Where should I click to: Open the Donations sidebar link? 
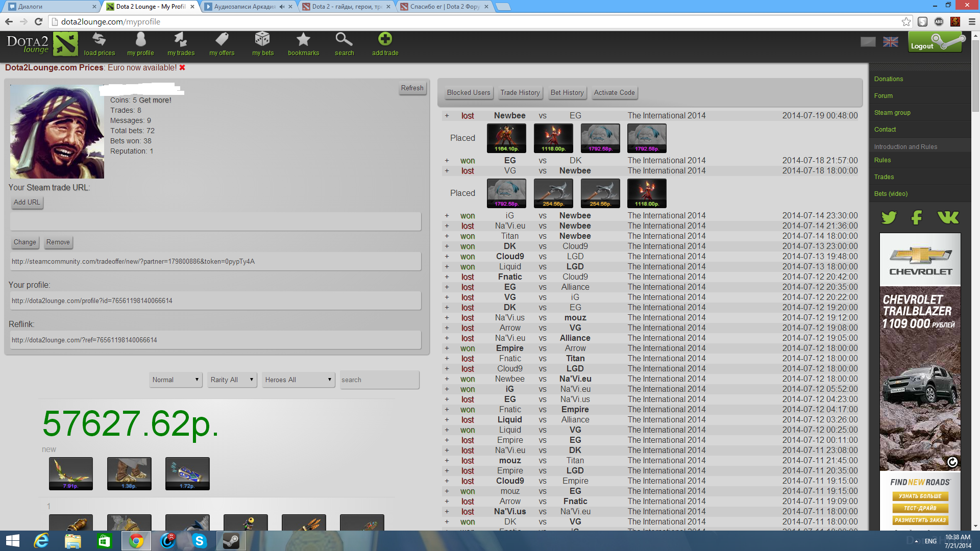(888, 79)
